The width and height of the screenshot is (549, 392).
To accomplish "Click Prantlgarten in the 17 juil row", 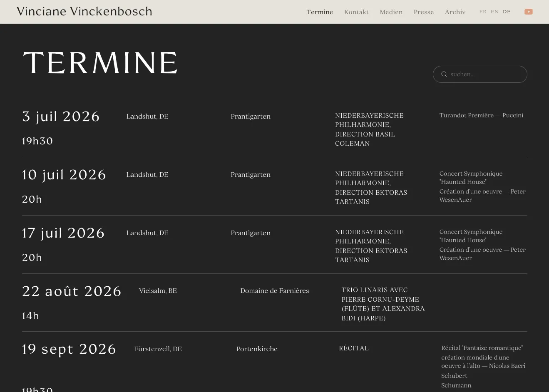I will tap(251, 233).
